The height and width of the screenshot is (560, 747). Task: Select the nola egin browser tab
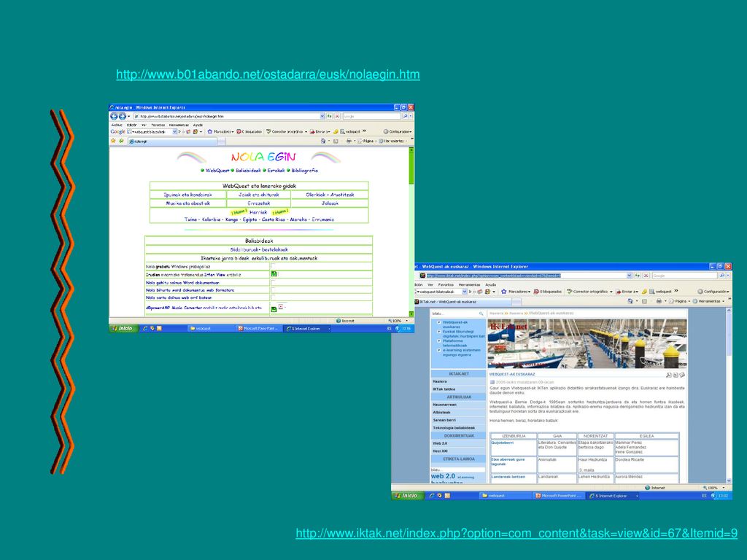point(174,141)
